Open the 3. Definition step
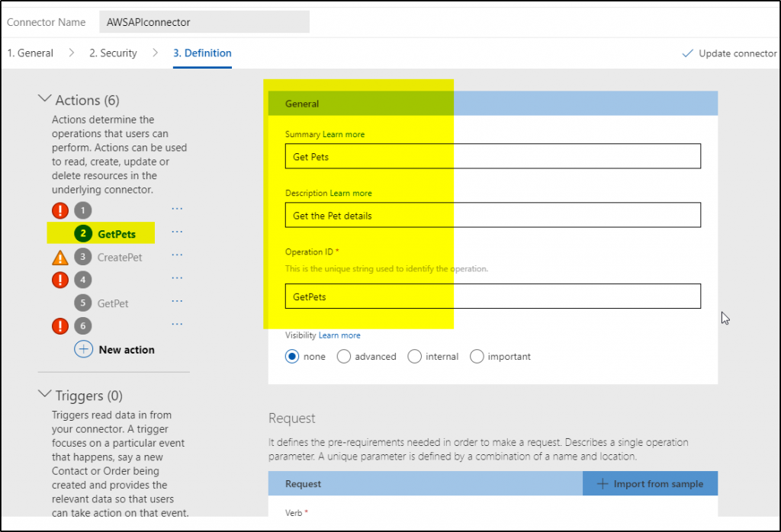Image resolution: width=781 pixels, height=532 pixels. point(202,53)
